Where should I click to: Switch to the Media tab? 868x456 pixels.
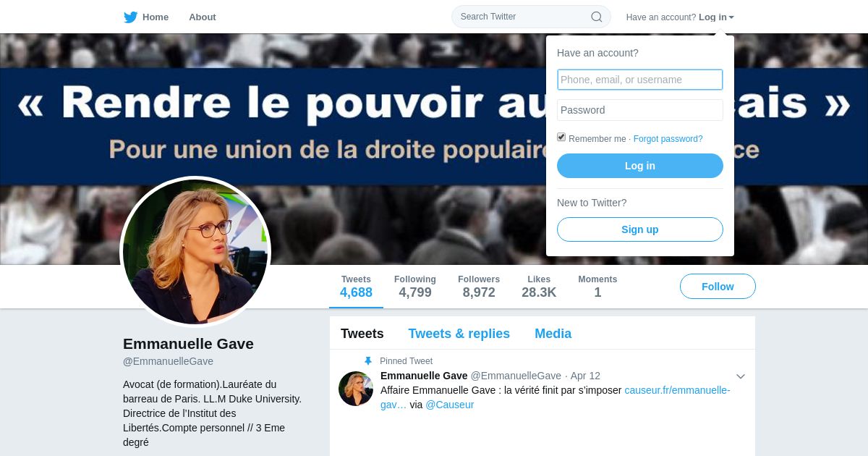tap(553, 334)
